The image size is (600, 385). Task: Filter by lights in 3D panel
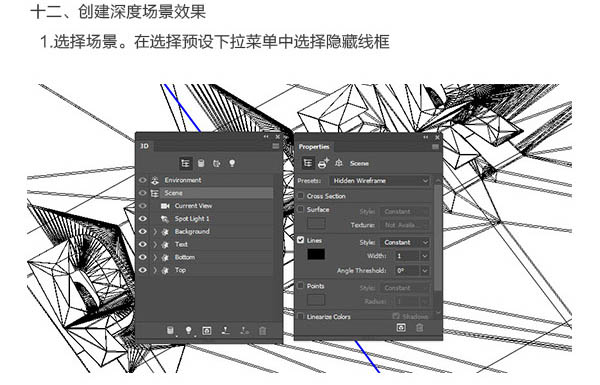(x=232, y=163)
